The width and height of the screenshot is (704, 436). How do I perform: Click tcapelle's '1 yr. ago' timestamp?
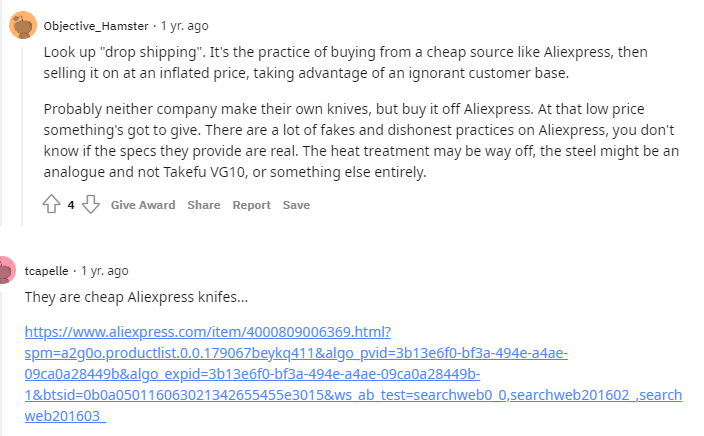105,271
